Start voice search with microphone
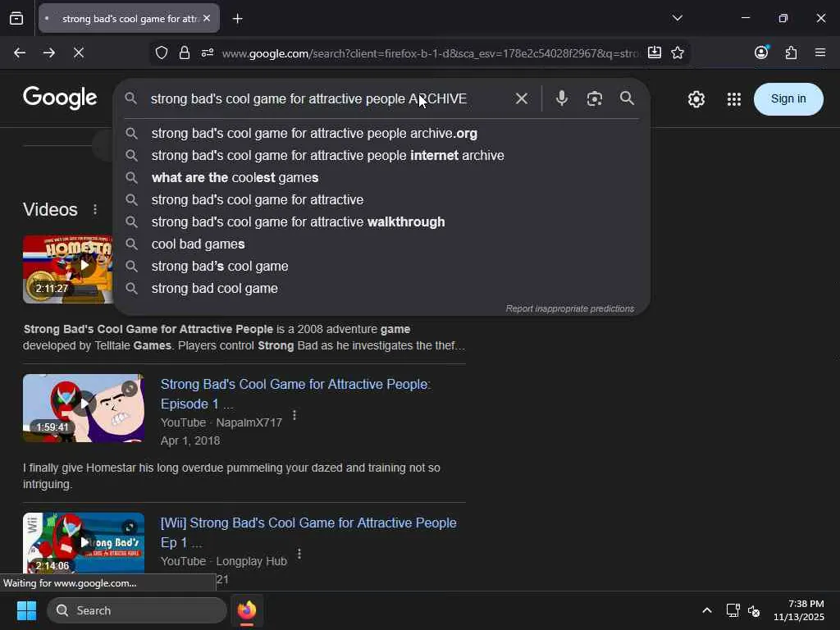 [561, 98]
